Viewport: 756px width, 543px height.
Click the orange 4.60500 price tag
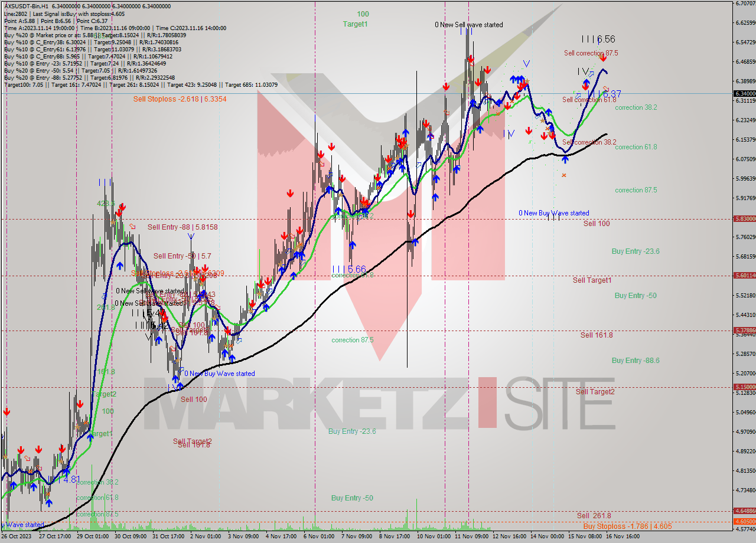point(744,522)
